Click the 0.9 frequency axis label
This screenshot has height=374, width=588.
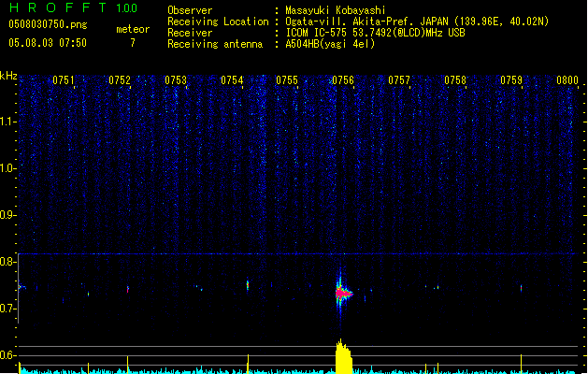coord(8,215)
